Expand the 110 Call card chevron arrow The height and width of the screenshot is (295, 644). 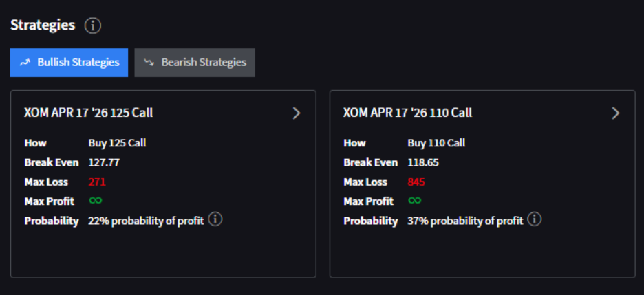coord(616,113)
